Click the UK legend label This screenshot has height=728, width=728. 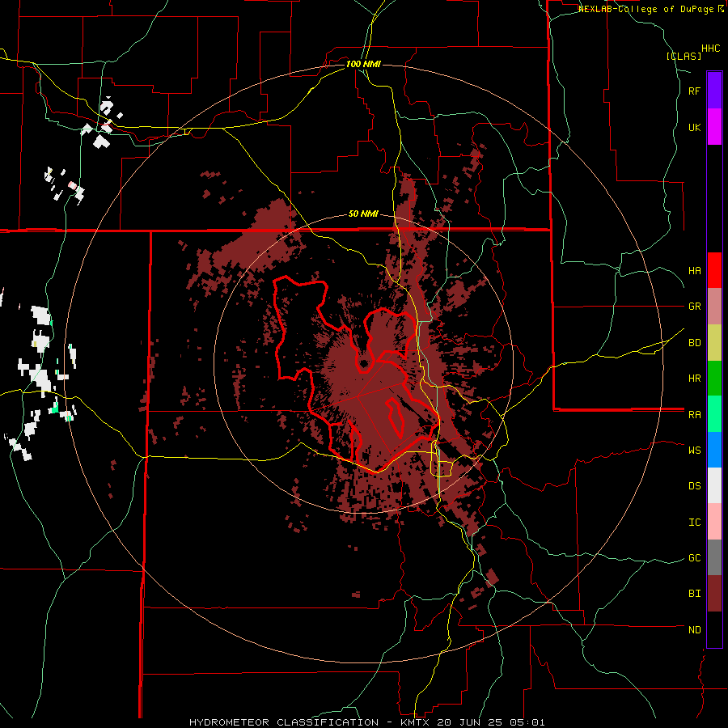694,127
